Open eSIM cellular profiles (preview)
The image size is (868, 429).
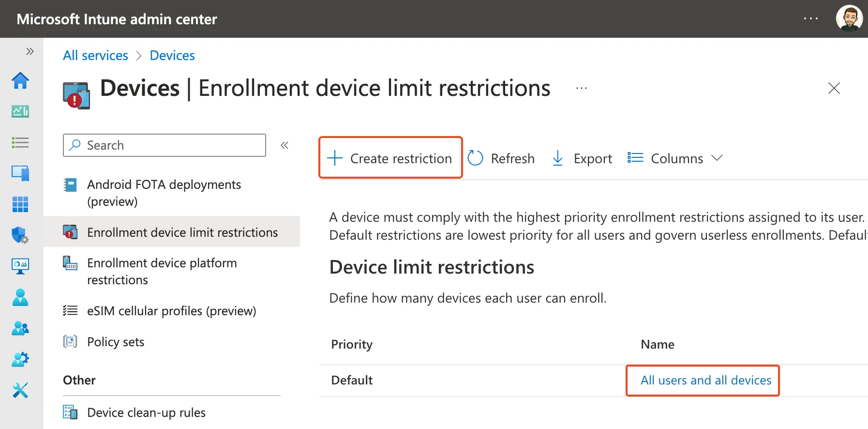[172, 311]
